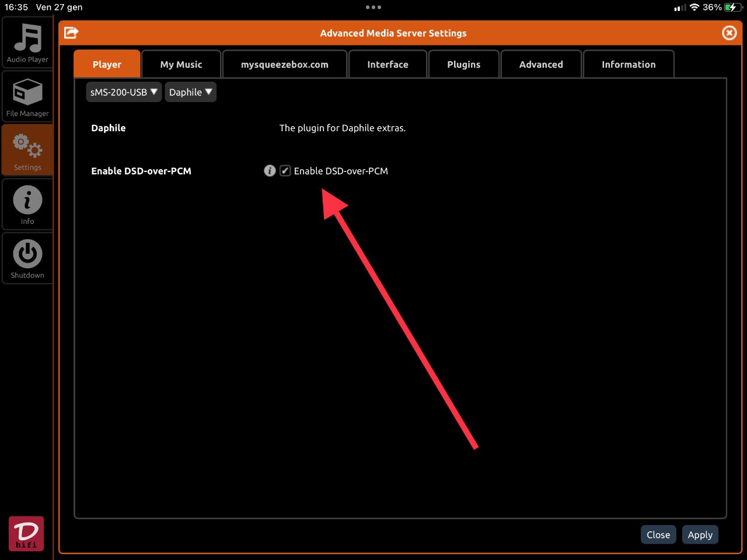
Task: Click the bold 'Daphile' heading
Action: (109, 128)
